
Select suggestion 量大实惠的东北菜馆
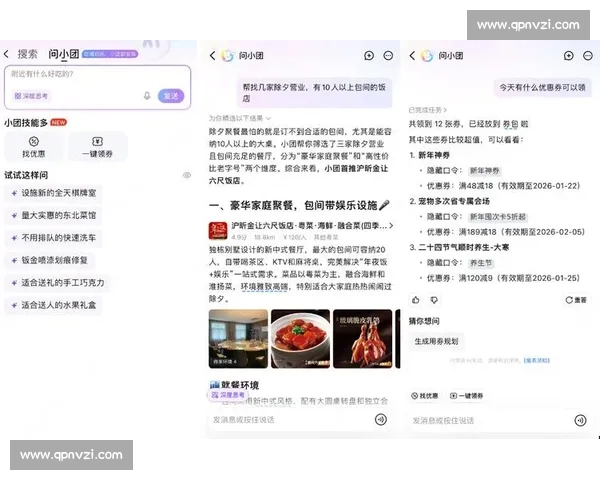pos(54,215)
